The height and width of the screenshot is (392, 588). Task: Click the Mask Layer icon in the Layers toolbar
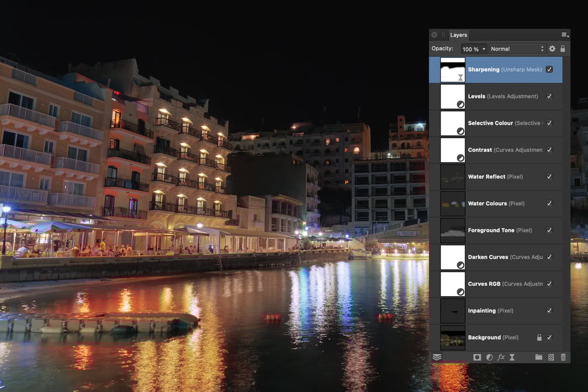tap(477, 357)
